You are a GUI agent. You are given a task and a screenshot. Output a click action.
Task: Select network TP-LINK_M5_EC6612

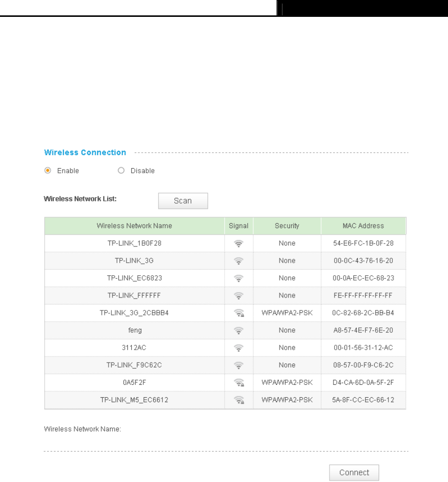pyautogui.click(x=134, y=400)
